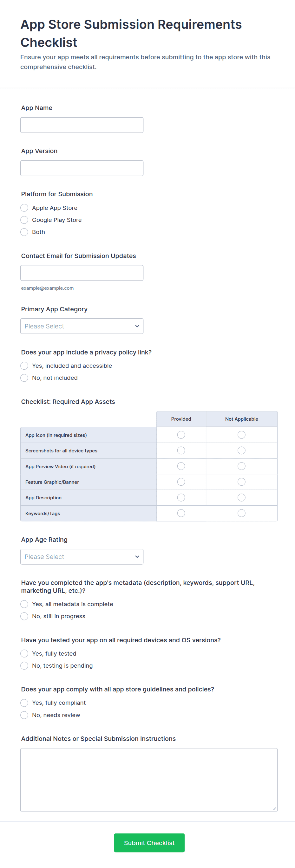Select Yes, fully compliant option
This screenshot has height=868, width=295.
tap(24, 703)
